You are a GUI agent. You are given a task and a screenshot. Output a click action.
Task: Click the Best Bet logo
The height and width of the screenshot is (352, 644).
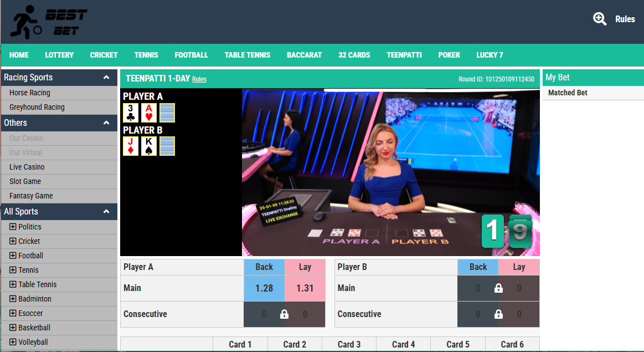49,22
